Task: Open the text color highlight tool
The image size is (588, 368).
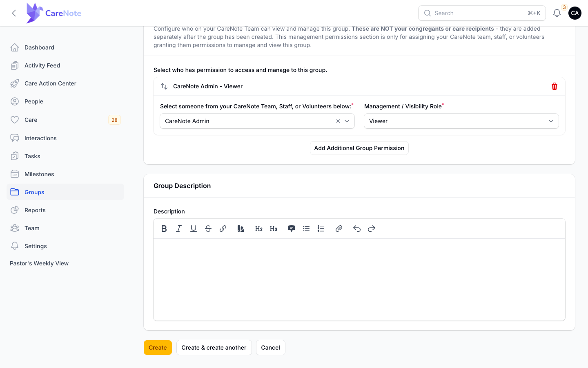Action: tap(241, 229)
